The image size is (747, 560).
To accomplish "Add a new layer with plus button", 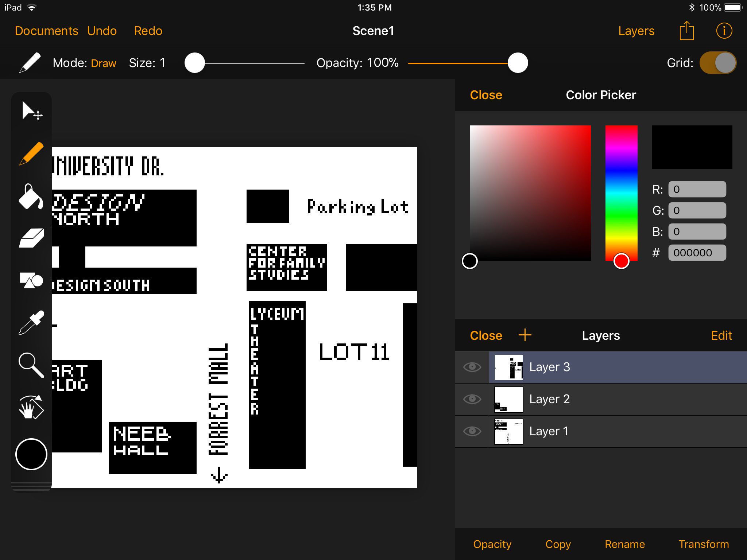I will (525, 335).
